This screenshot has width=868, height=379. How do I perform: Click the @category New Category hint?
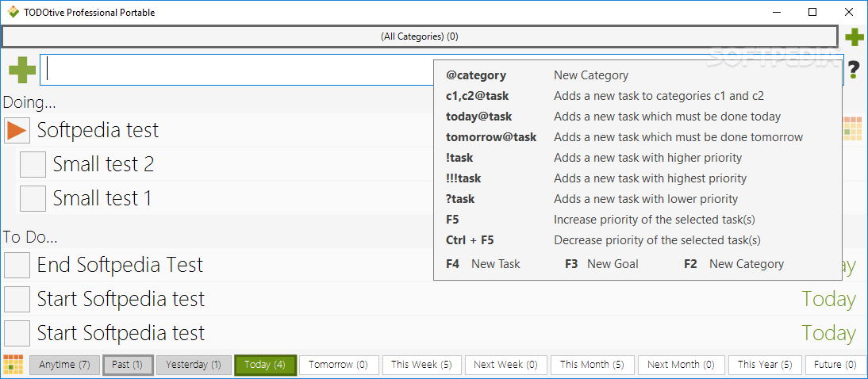coord(537,75)
